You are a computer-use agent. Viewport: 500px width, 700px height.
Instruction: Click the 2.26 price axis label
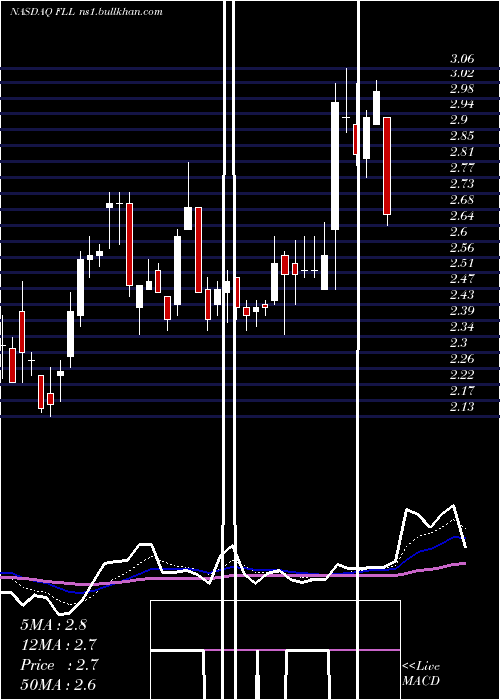(462, 358)
